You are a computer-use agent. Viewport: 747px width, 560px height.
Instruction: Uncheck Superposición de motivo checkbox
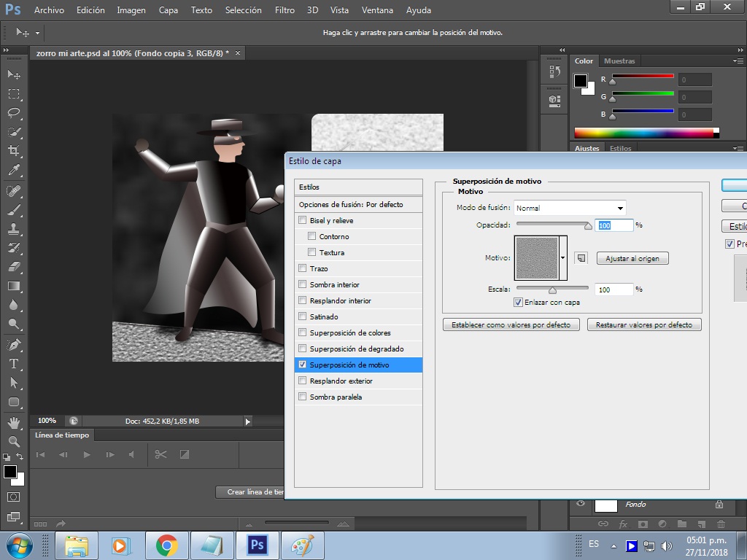pyautogui.click(x=302, y=365)
